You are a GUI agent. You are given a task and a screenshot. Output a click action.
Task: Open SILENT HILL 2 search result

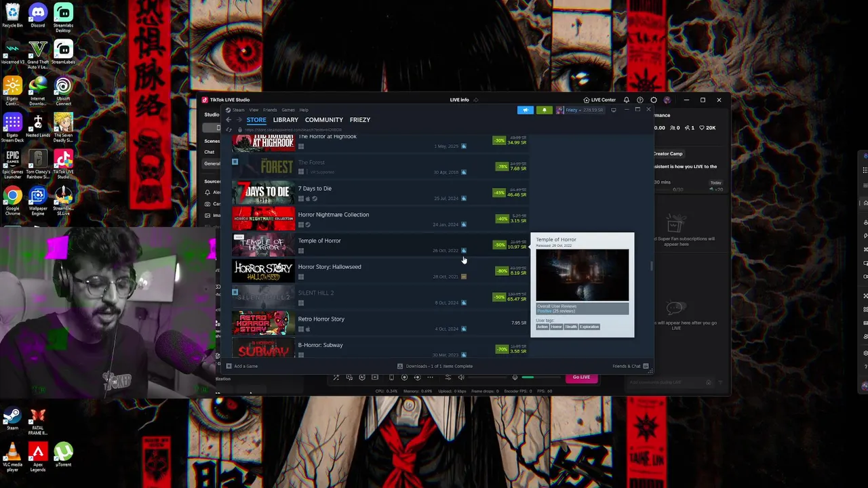380,298
